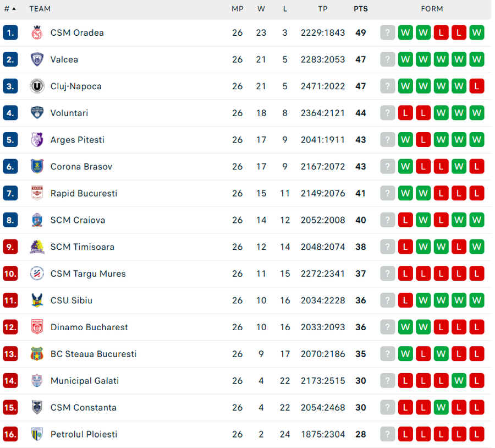Click the CSM Oradea team logo
495x448 pixels.
[x=37, y=33]
